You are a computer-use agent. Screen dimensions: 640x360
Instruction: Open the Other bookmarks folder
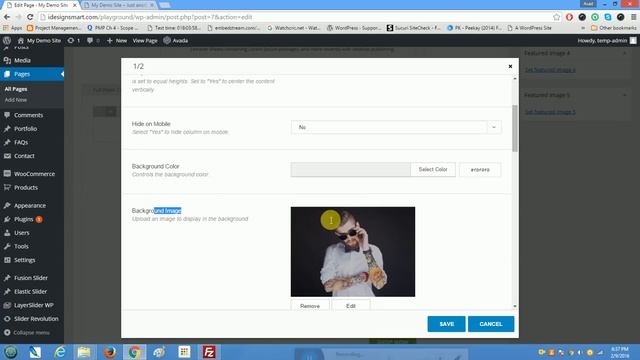[613, 28]
